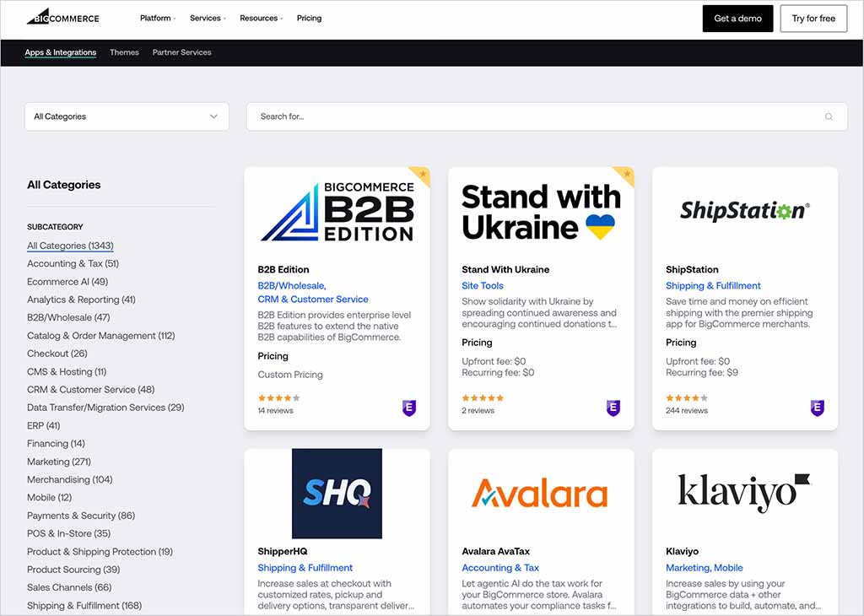Click Shipping & Fulfillment link on ShipperHQ card

[305, 568]
